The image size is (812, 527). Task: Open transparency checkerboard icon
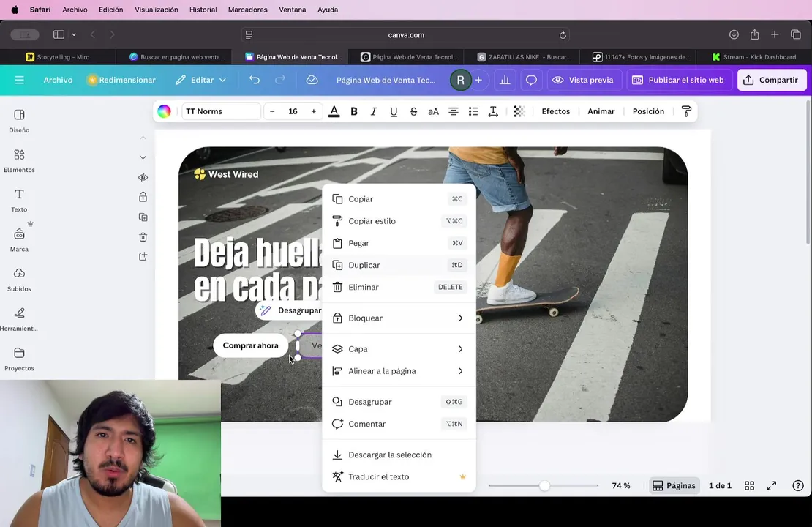[x=519, y=111]
